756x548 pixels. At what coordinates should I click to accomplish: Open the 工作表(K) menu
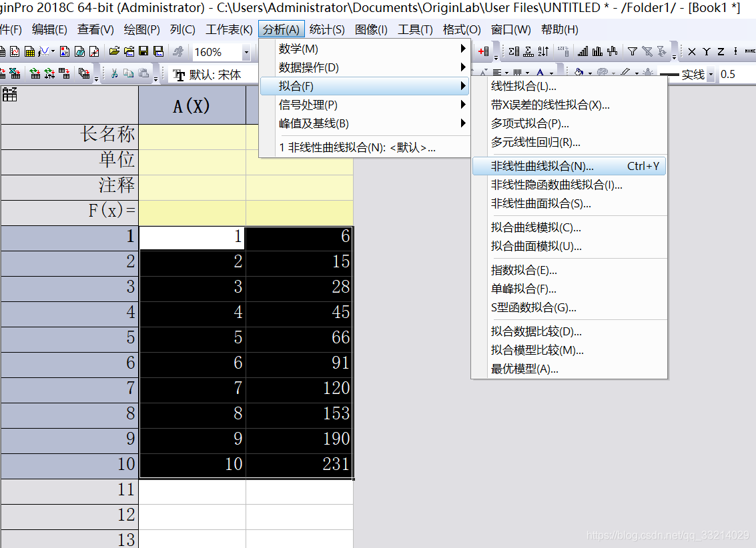point(229,30)
